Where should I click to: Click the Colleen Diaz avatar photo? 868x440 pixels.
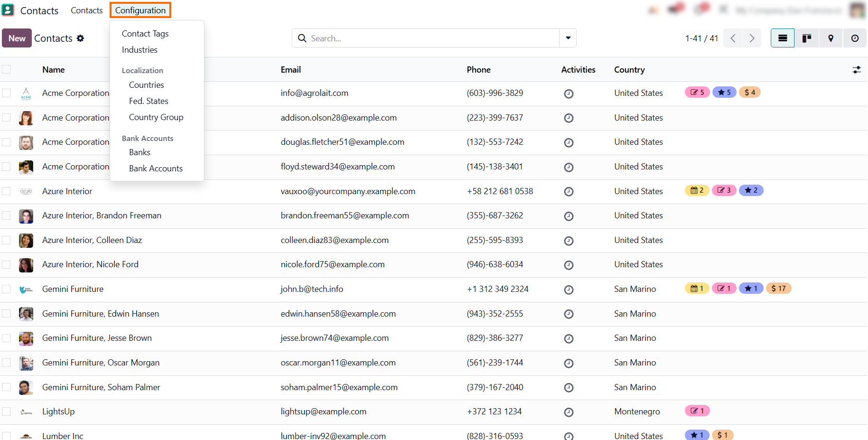click(x=26, y=240)
